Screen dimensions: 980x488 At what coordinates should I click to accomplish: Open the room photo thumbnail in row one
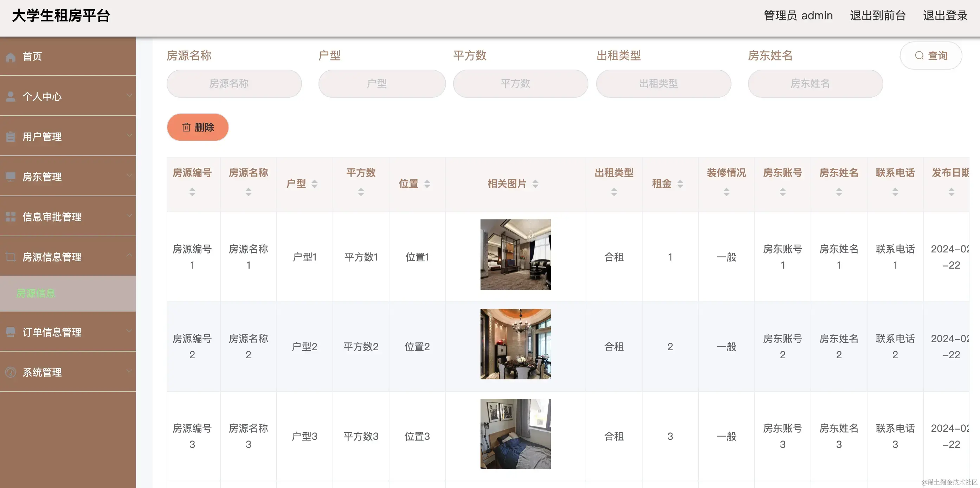pyautogui.click(x=516, y=255)
